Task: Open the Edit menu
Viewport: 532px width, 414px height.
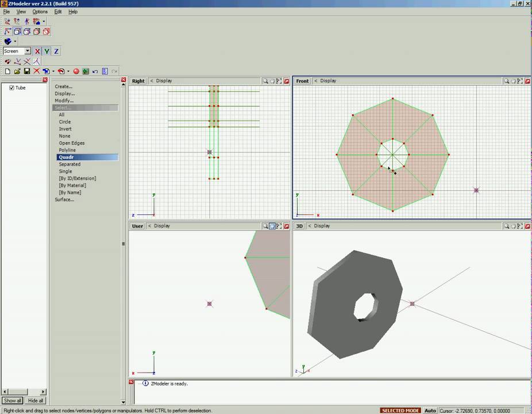Action: tap(58, 11)
